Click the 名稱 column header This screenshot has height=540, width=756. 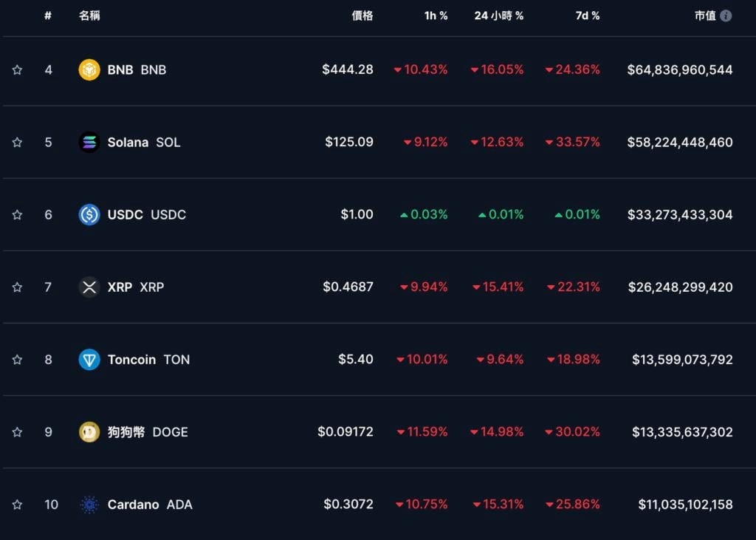coord(89,16)
